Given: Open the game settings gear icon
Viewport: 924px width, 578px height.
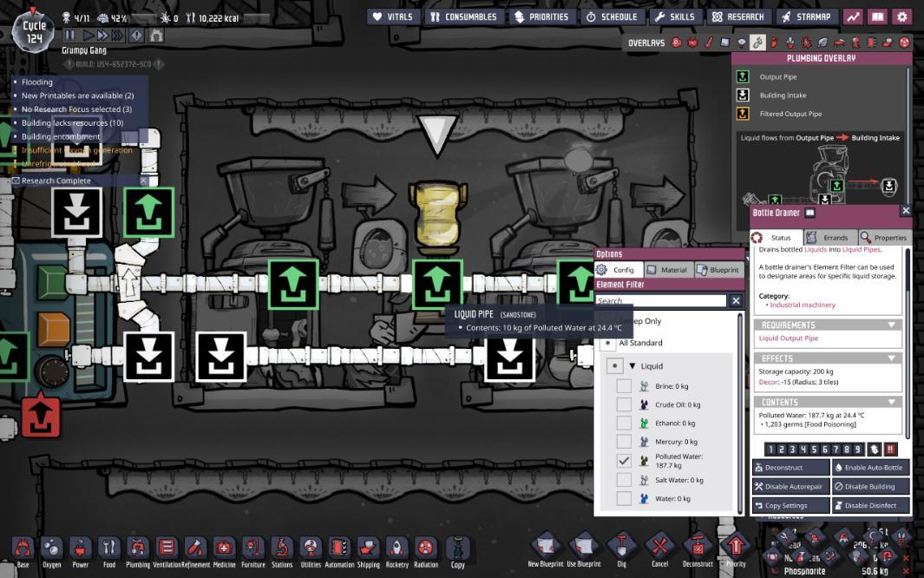Looking at the screenshot, I should tap(902, 17).
